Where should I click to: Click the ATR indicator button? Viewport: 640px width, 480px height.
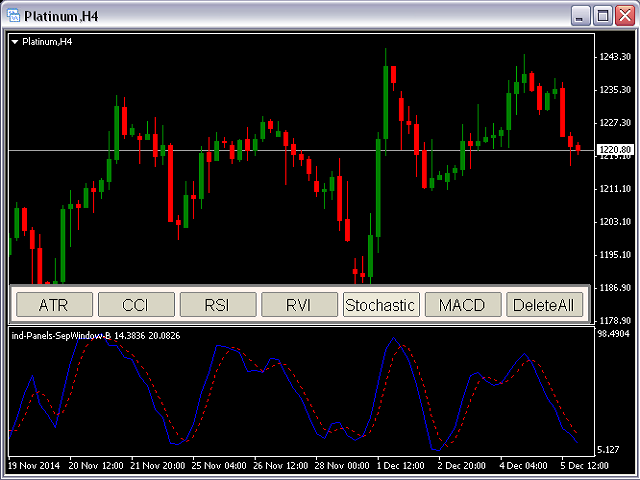point(53,305)
